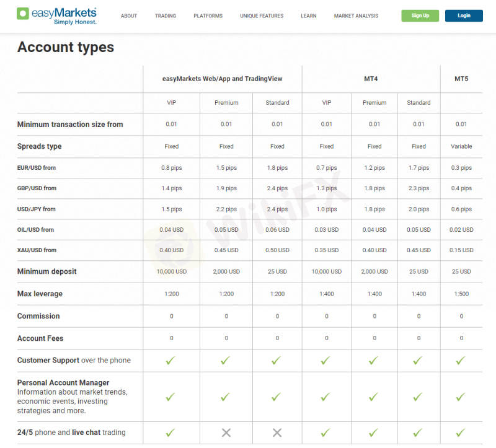This screenshot has width=496, height=448.
Task: Click the Minimum transaction size from label
Action: (70, 125)
